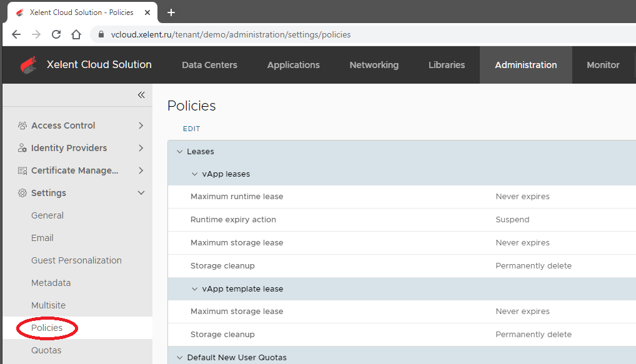Click the EDIT link for Policies
The image size is (636, 364).
191,129
